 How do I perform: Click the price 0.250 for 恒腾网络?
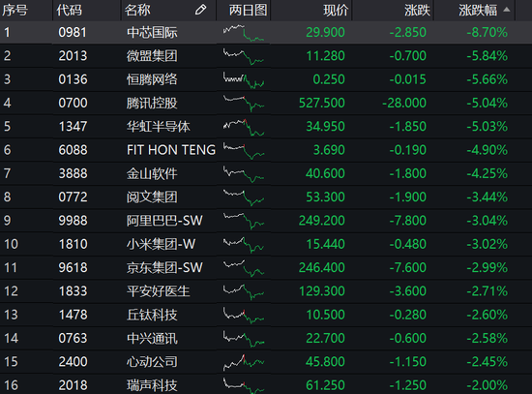click(329, 79)
